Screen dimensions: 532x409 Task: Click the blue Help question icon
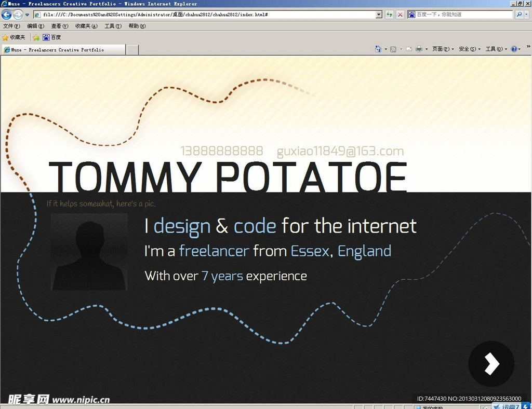514,49
